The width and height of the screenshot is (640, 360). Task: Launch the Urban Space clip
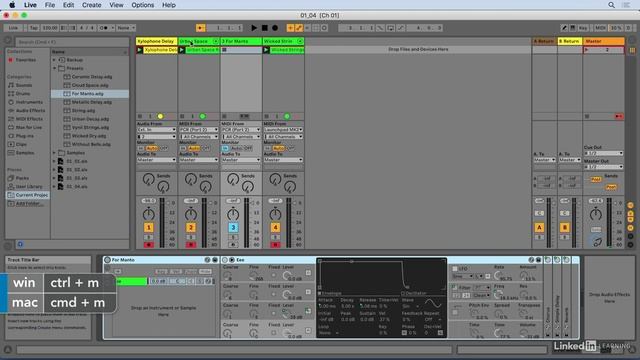(182, 50)
